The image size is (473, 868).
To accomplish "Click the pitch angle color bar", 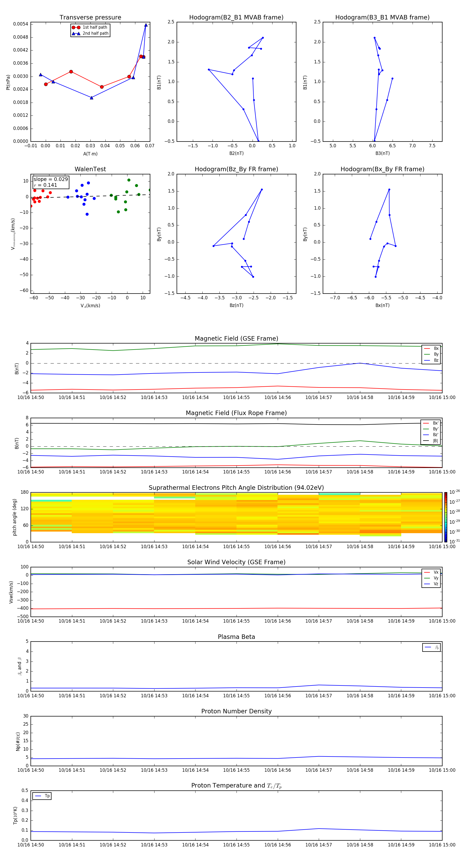I will pos(446,517).
